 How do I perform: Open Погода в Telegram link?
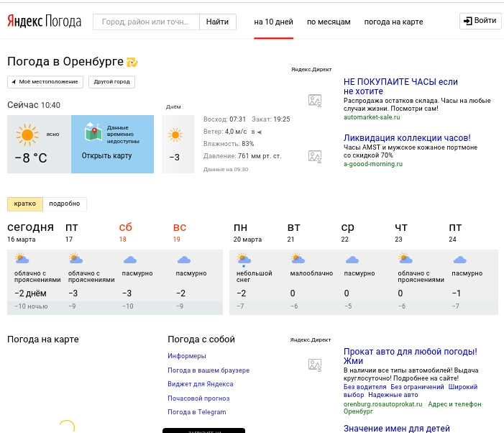click(197, 412)
